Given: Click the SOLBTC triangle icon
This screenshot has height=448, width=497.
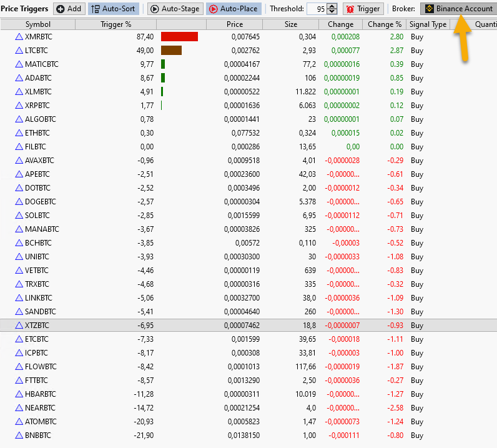Looking at the screenshot, I should pos(19,216).
